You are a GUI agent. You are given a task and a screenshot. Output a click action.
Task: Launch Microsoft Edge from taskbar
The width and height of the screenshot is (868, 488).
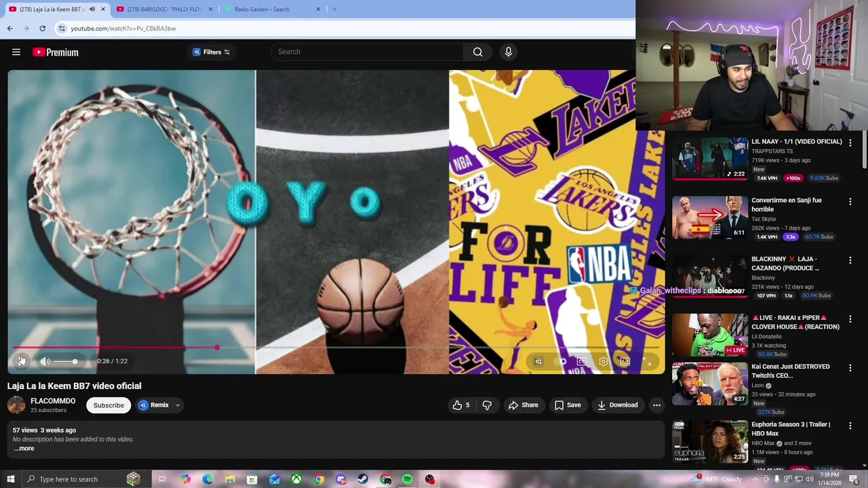coord(208,479)
